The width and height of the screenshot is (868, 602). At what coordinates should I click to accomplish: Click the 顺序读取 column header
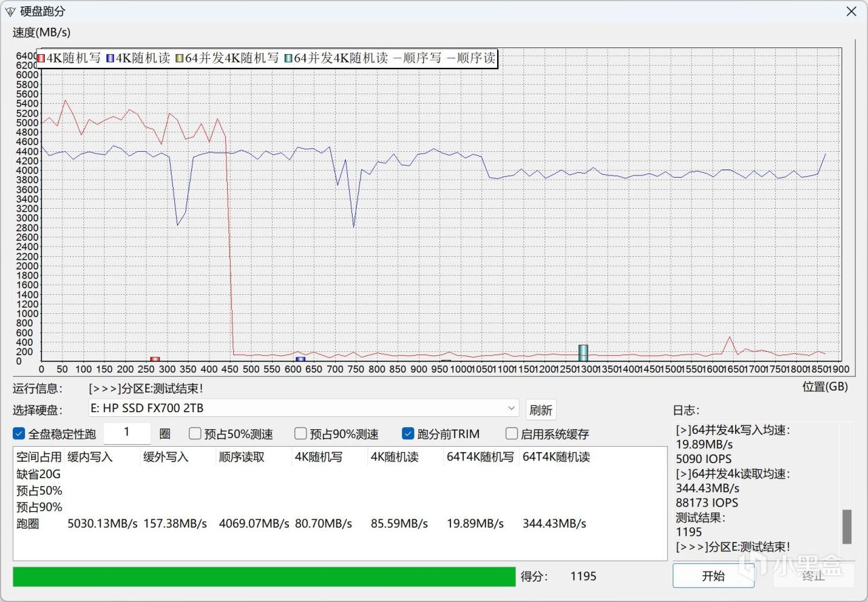pos(241,457)
